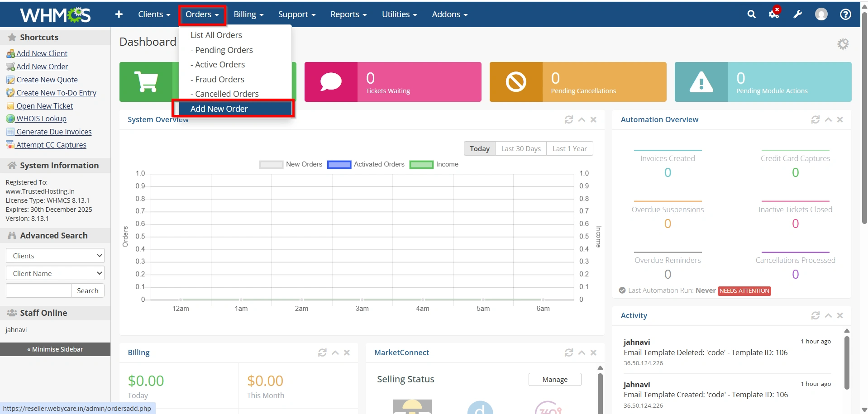
Task: Click MarketConnect Manage button
Action: (x=555, y=379)
